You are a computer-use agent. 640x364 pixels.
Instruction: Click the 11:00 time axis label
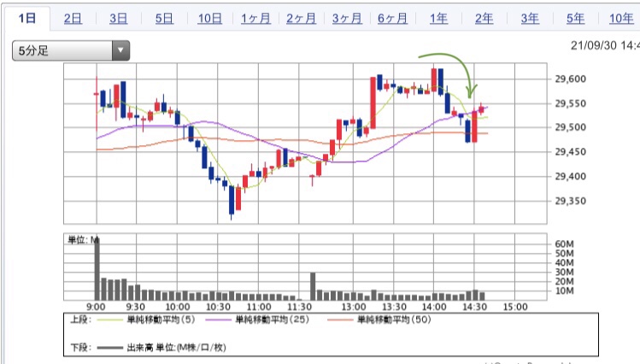pos(259,307)
